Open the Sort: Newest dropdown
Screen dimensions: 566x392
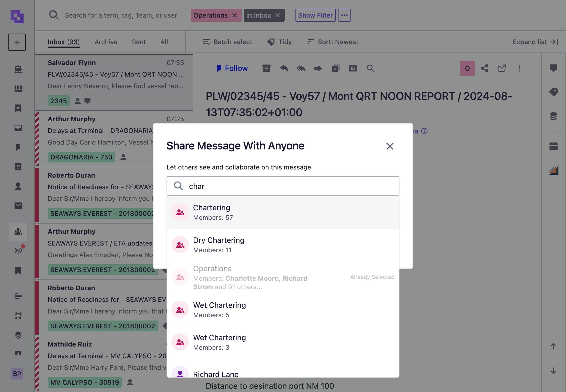pos(333,42)
